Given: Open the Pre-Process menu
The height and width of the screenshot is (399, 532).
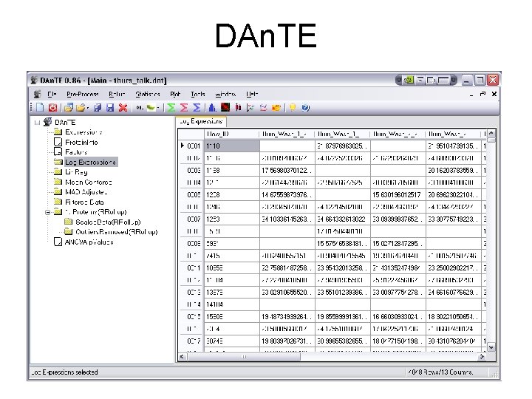Looking at the screenshot, I should (83, 94).
